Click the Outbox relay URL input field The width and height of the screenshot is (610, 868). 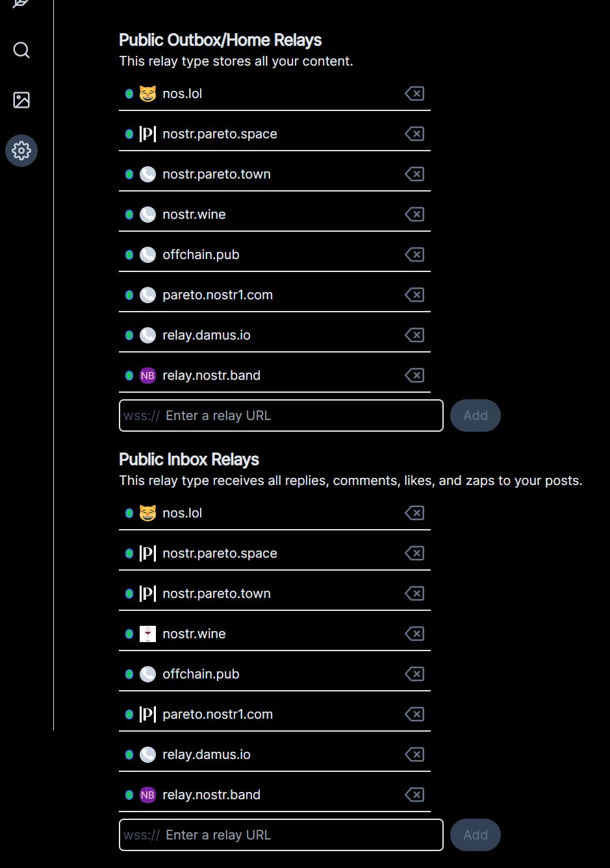pyautogui.click(x=281, y=415)
